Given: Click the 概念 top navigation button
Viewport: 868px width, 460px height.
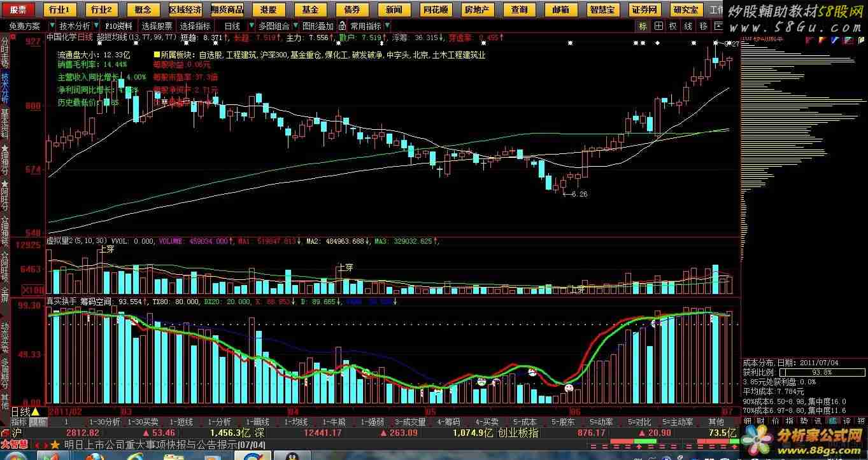Looking at the screenshot, I should pos(144,10).
